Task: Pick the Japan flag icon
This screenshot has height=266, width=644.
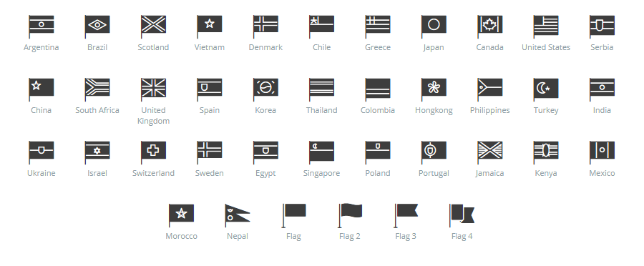Action: 434,26
